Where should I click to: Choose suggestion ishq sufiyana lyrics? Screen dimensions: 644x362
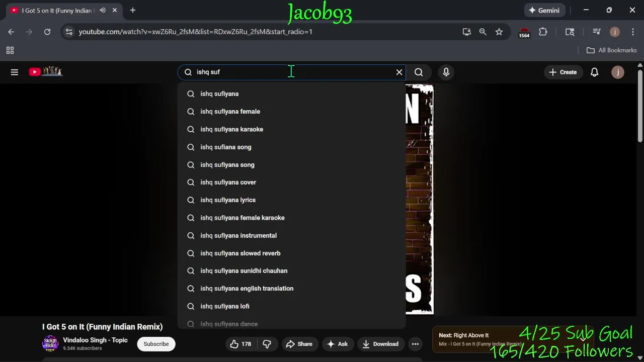292,200
